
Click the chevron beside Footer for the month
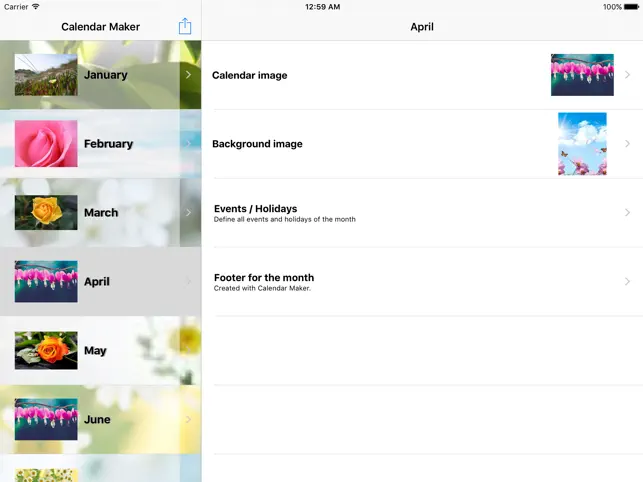pyautogui.click(x=627, y=281)
